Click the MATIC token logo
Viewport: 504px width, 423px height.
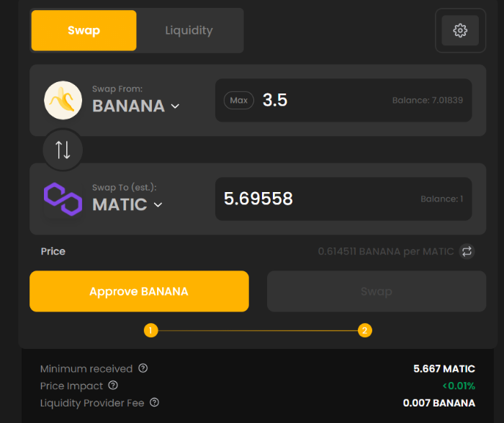coord(63,199)
